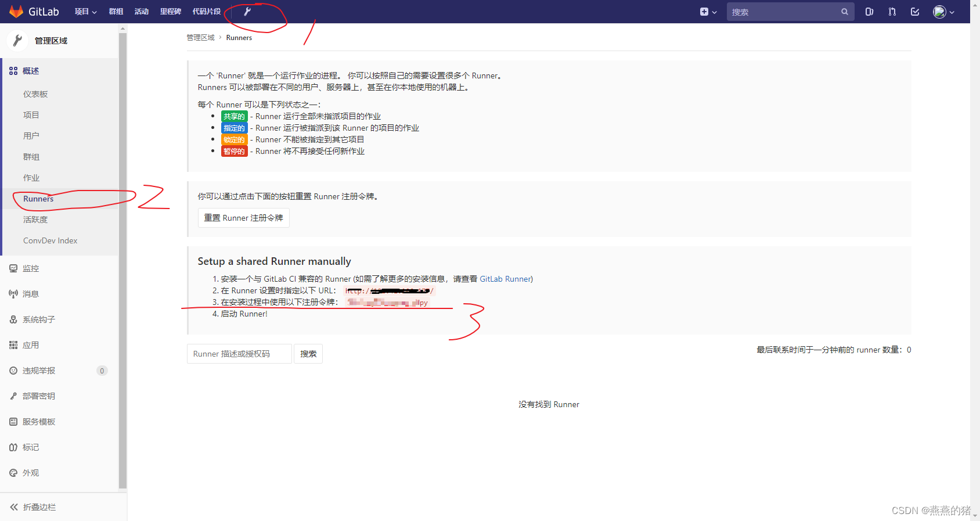Click the 锁定的 orange status label
This screenshot has width=980, height=521.
pos(235,139)
